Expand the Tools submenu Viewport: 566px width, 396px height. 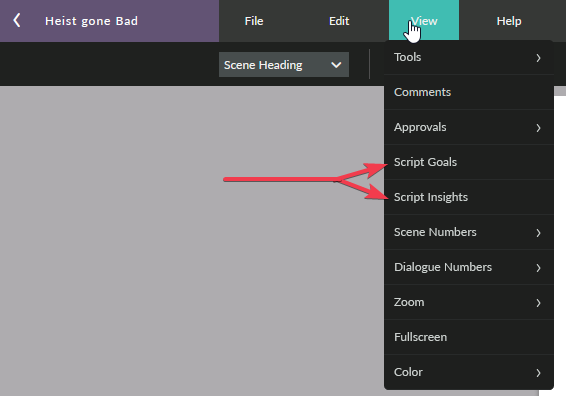(x=469, y=57)
